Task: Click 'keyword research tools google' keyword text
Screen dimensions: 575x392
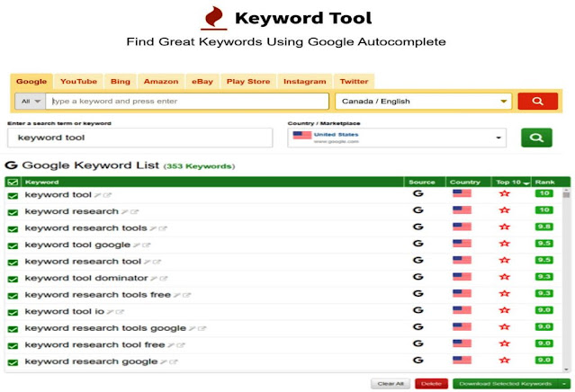Action: (105, 328)
